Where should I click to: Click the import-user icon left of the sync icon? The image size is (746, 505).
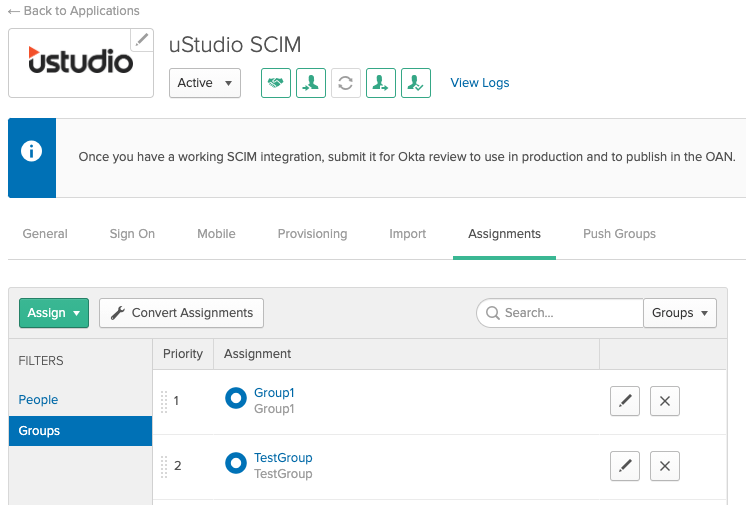[x=311, y=83]
